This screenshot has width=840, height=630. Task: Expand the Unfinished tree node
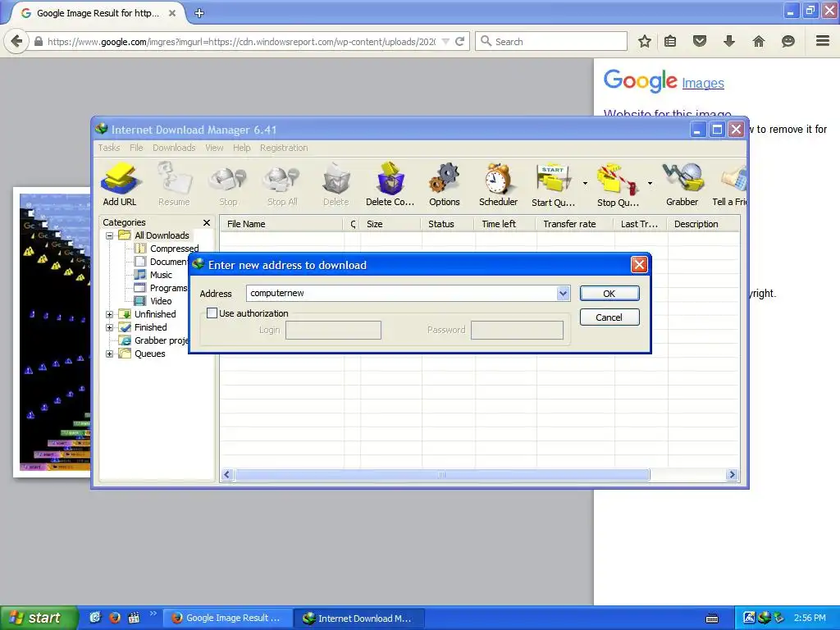[109, 314]
